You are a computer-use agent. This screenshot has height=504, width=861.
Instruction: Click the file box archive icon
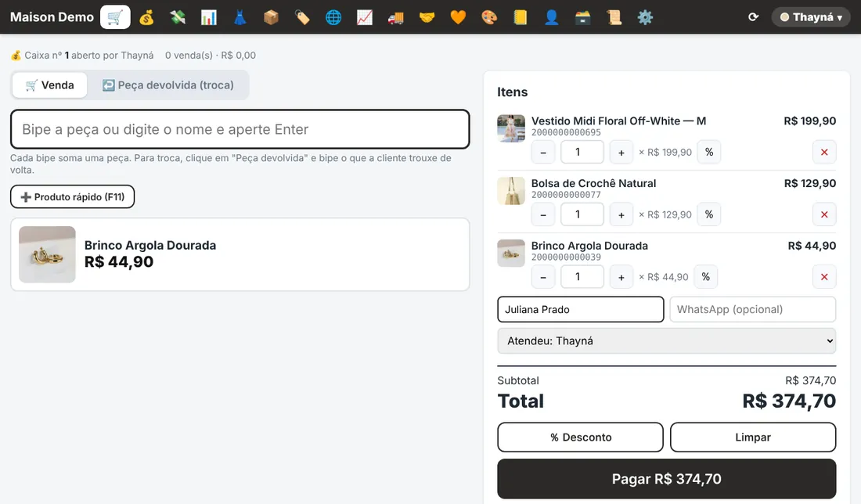click(x=582, y=17)
